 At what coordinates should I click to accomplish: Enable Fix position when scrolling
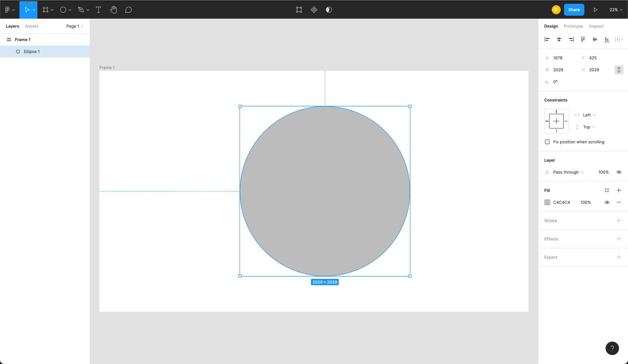pyautogui.click(x=547, y=142)
